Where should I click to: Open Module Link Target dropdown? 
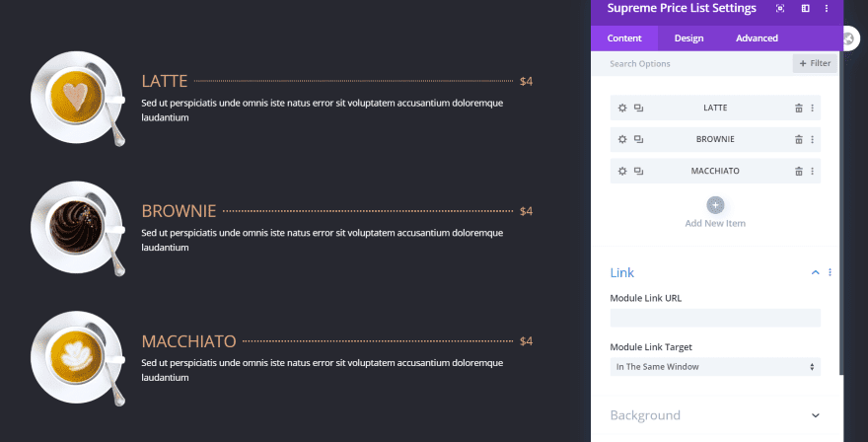(715, 367)
